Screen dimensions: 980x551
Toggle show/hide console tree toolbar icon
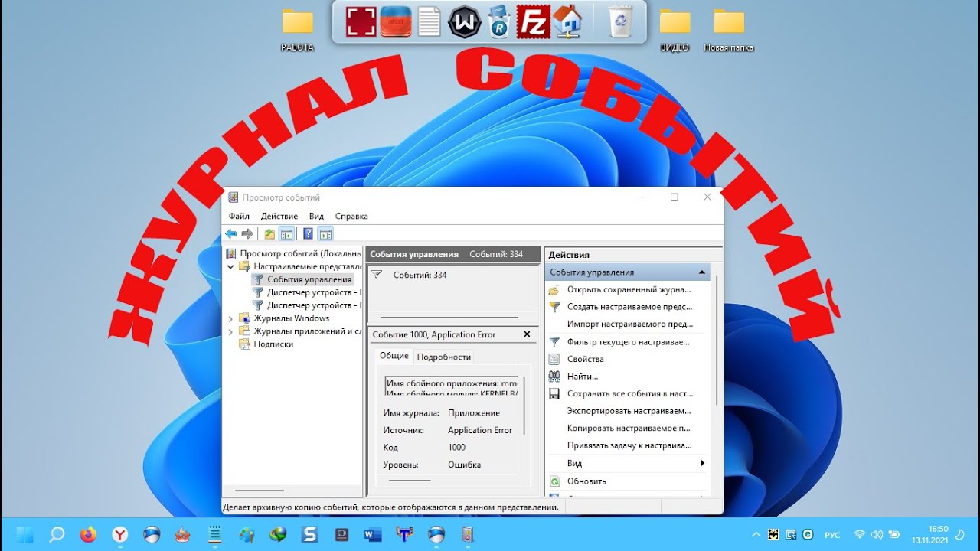pos(286,234)
